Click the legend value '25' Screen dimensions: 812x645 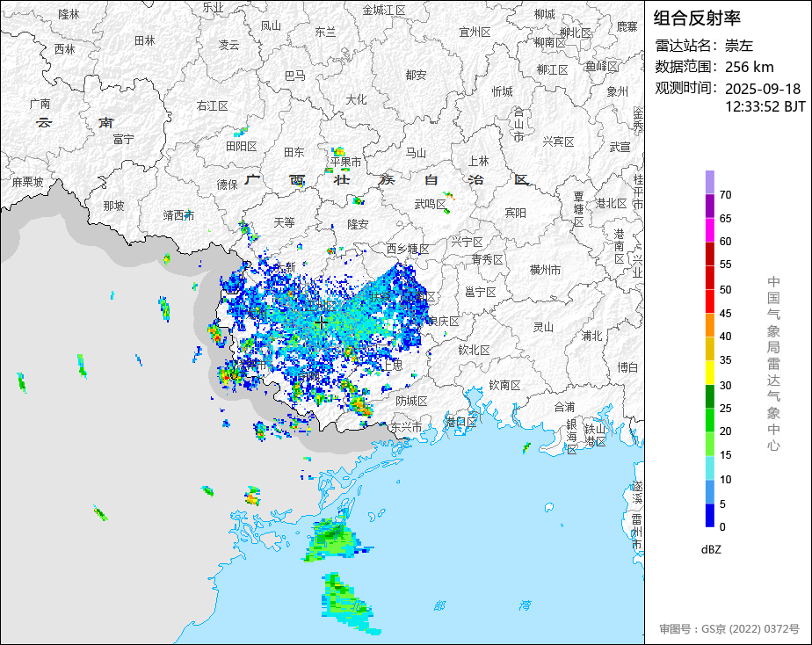[x=726, y=409]
